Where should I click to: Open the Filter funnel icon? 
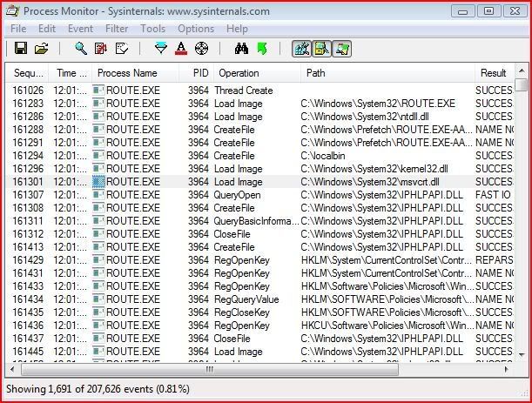[x=161, y=48]
